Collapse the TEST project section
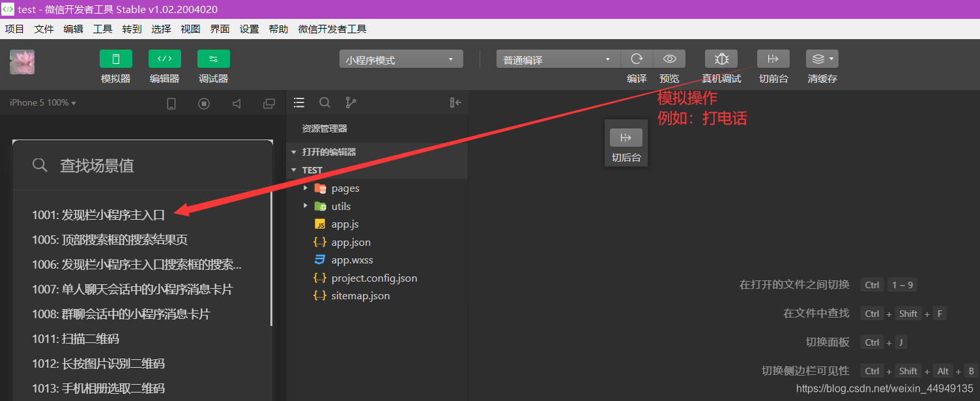This screenshot has width=980, height=401. pos(377,170)
